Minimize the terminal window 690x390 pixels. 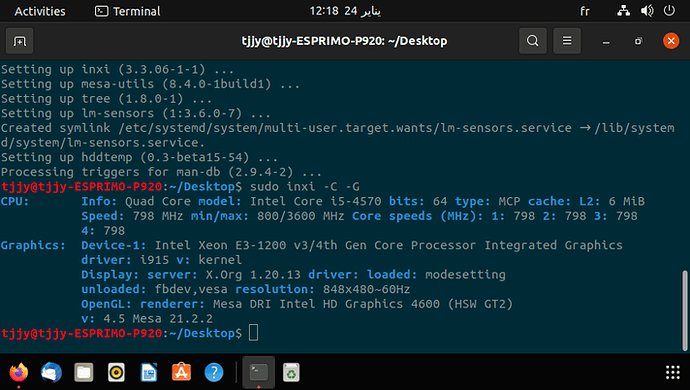pyautogui.click(x=606, y=41)
